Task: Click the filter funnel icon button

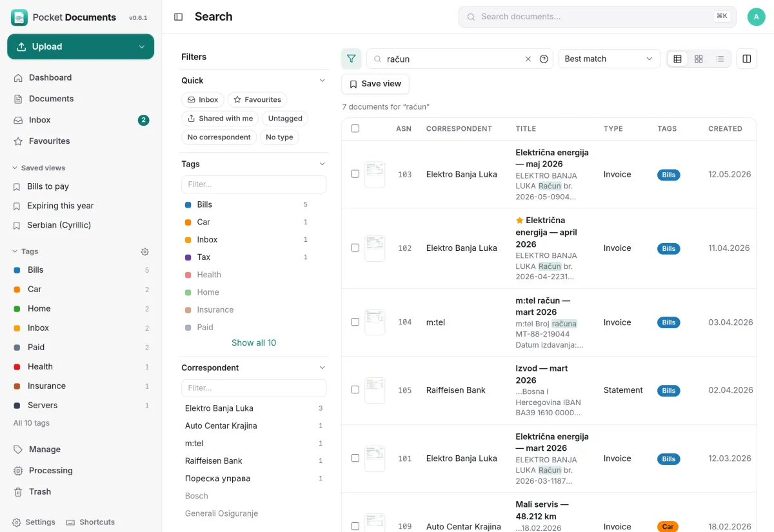Action: pyautogui.click(x=351, y=59)
